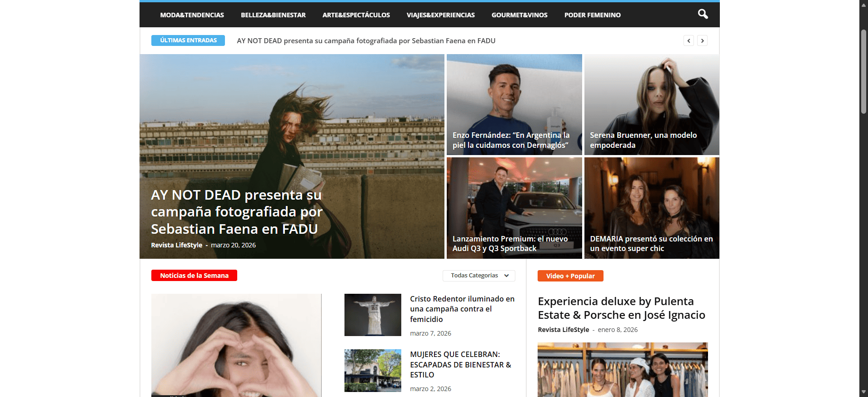868x397 pixels.
Task: Open the PODER FEMENINO section
Action: (592, 15)
